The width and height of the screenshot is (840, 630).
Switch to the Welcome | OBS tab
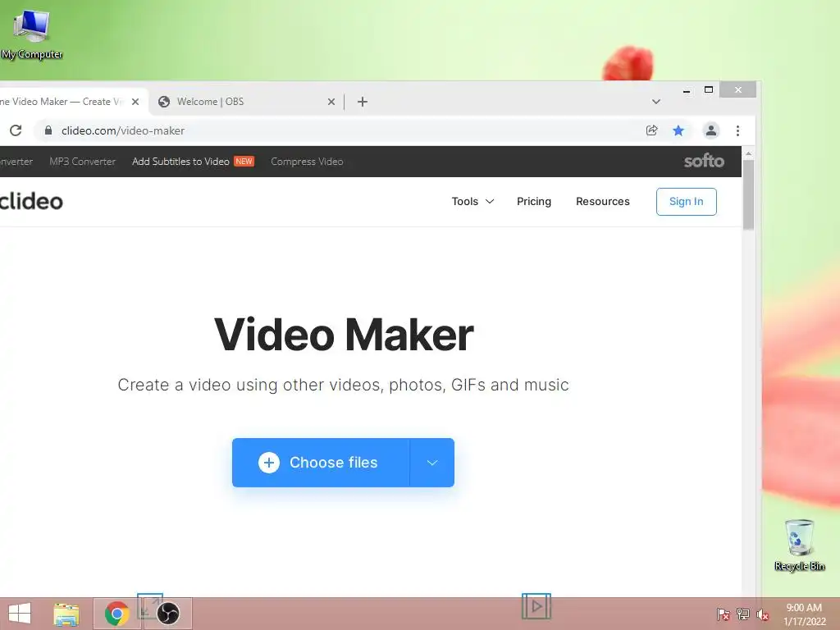click(x=248, y=102)
